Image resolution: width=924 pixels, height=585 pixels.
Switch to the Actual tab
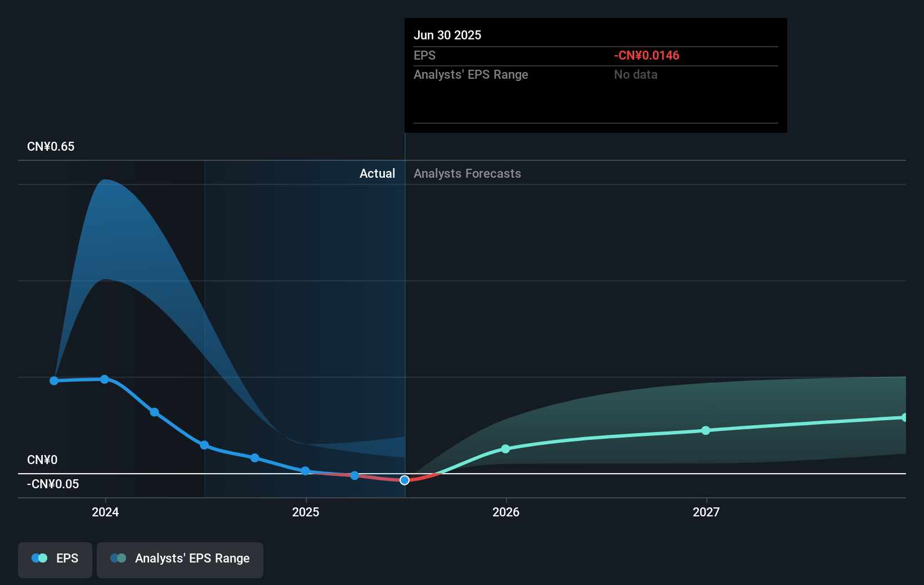click(x=377, y=173)
